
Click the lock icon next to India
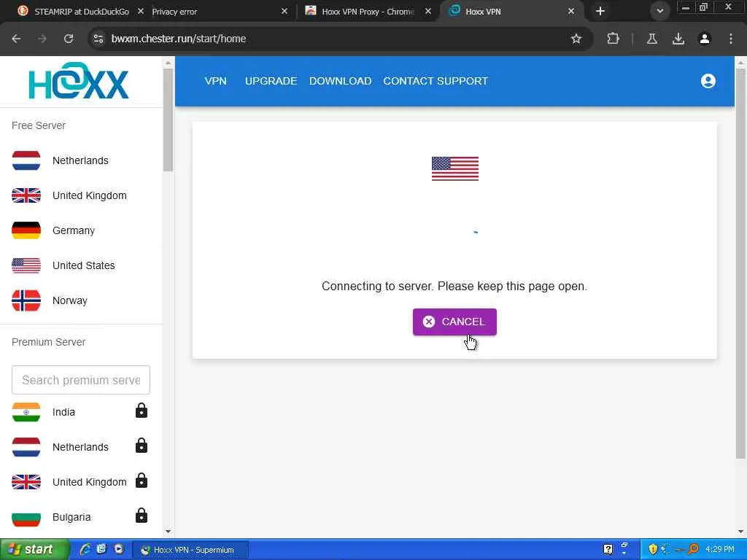(x=142, y=411)
